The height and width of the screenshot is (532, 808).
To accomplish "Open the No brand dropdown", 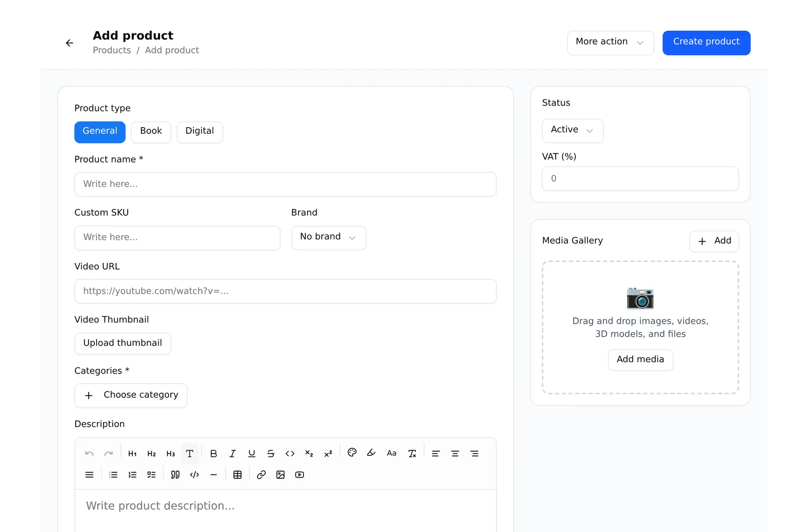I will pos(329,238).
